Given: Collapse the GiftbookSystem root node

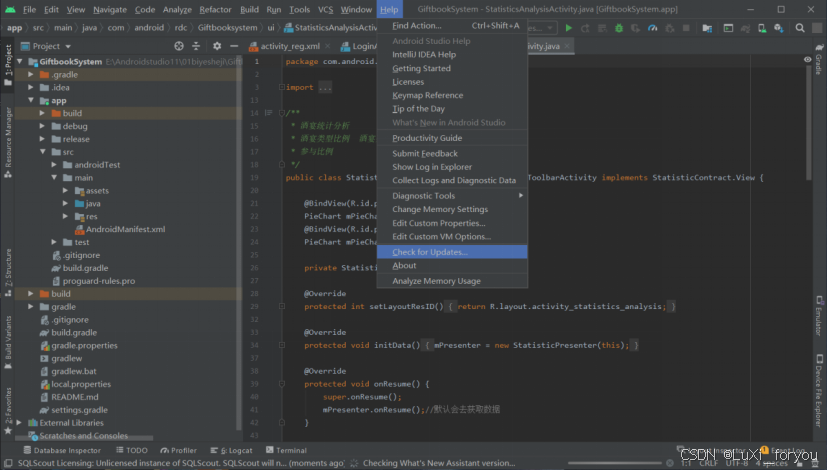Looking at the screenshot, I should [x=20, y=62].
